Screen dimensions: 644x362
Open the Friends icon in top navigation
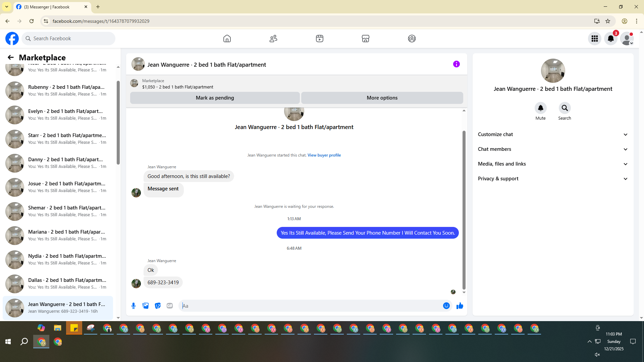273,39
